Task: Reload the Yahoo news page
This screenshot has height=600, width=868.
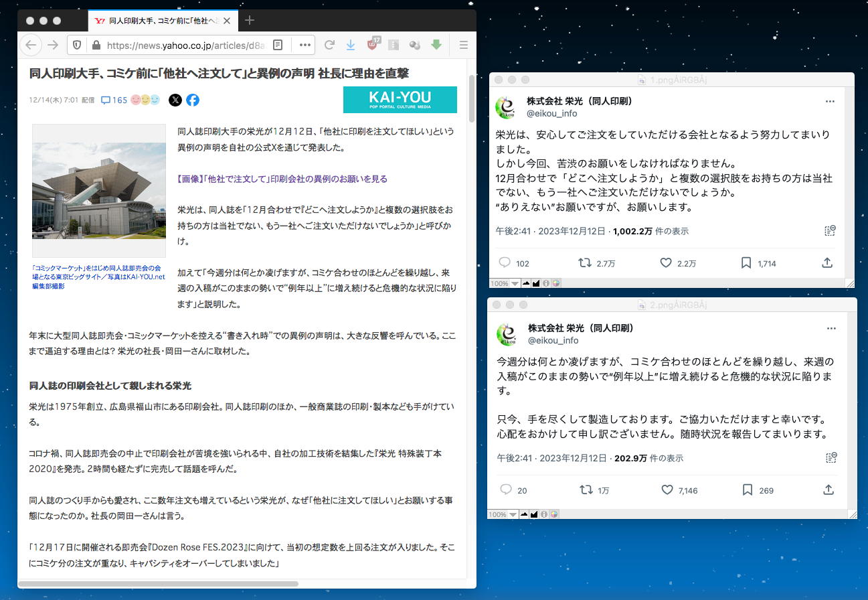Action: point(329,45)
